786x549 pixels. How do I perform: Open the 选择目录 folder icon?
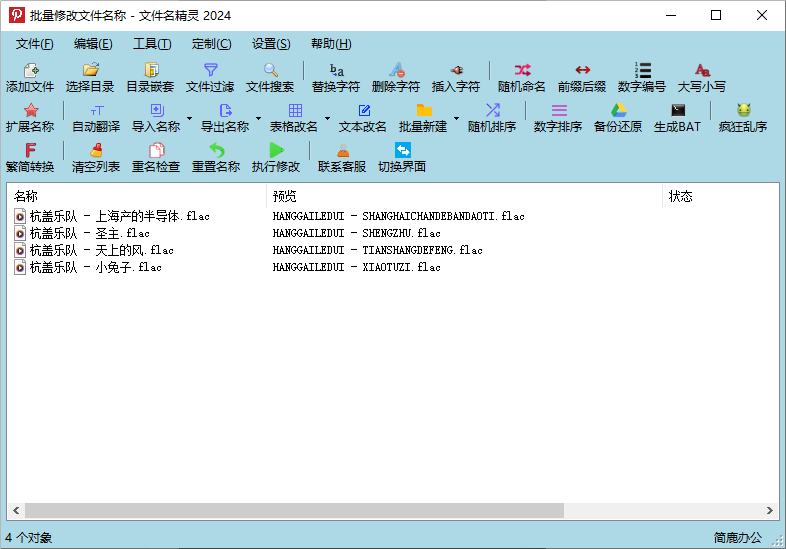point(91,70)
